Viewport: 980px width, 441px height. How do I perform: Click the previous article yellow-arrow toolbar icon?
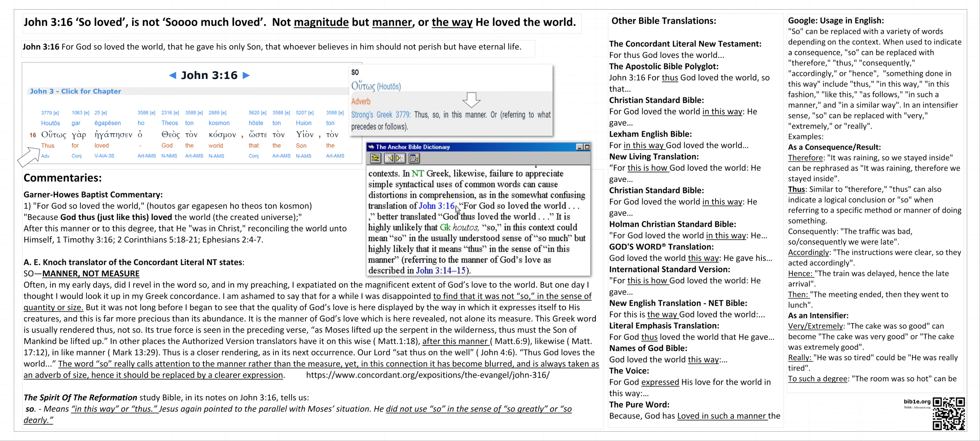click(x=390, y=158)
